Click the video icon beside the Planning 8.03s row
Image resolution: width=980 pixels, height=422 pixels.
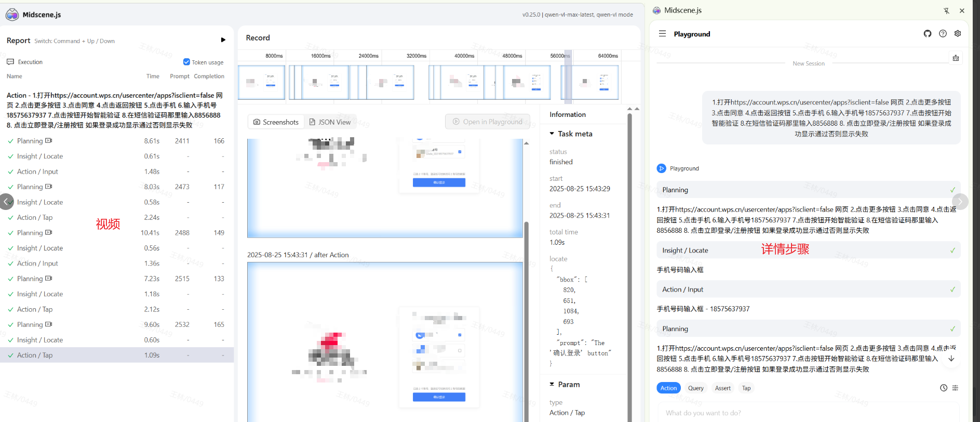49,187
